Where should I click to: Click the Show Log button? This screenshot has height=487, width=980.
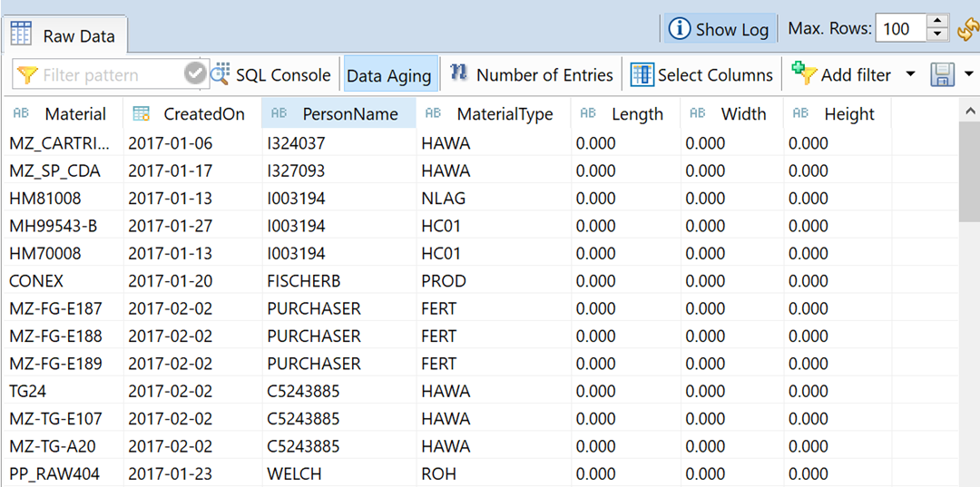[720, 29]
